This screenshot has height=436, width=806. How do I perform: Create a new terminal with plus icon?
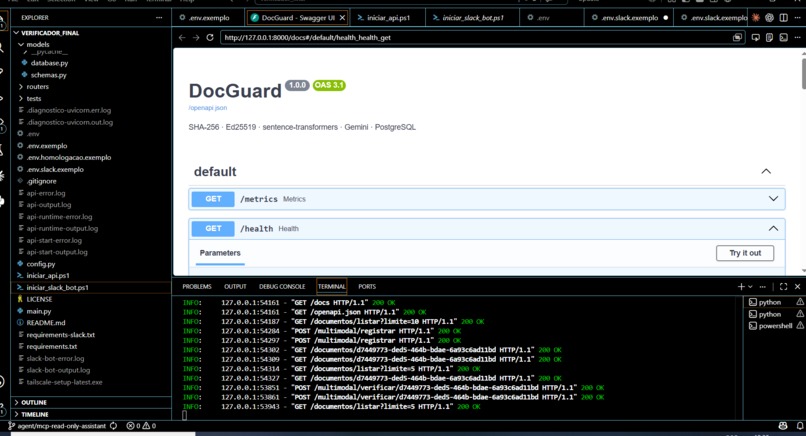point(741,286)
